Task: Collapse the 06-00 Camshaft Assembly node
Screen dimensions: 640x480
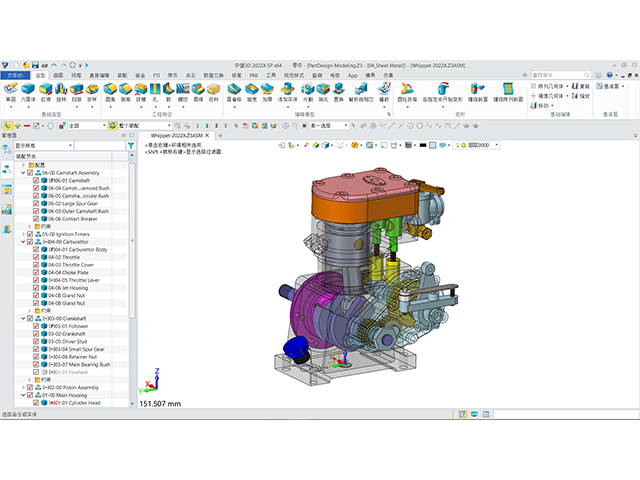Action: click(x=22, y=173)
